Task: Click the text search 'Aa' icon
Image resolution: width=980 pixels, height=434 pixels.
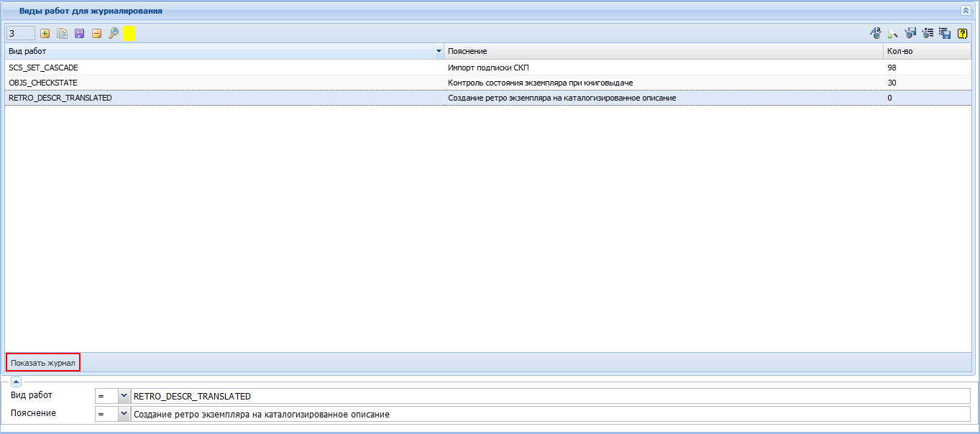Action: [876, 33]
